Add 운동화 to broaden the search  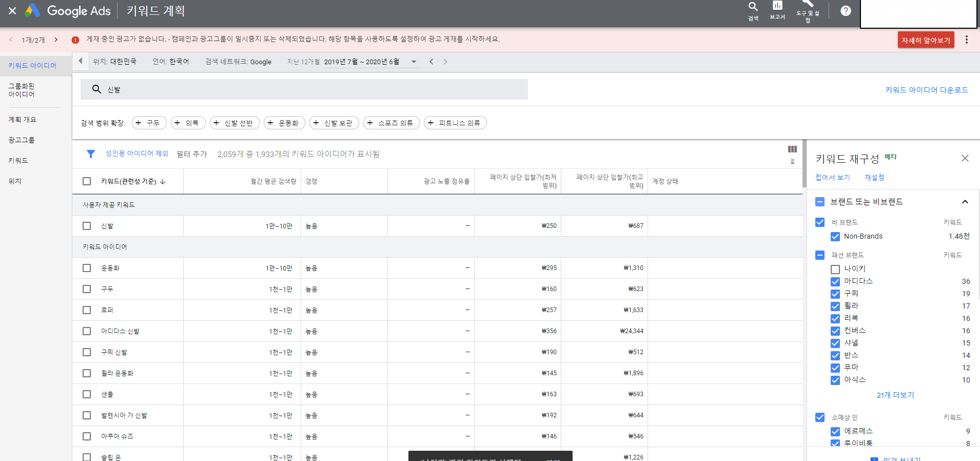coord(284,123)
